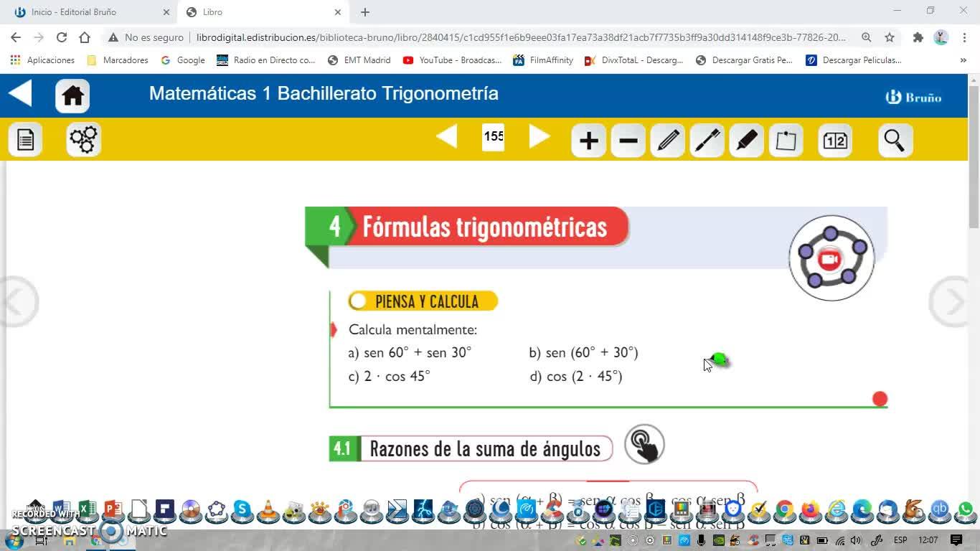Open the table of contents document icon
This screenshot has width=980, height=551.
pyautogui.click(x=25, y=139)
